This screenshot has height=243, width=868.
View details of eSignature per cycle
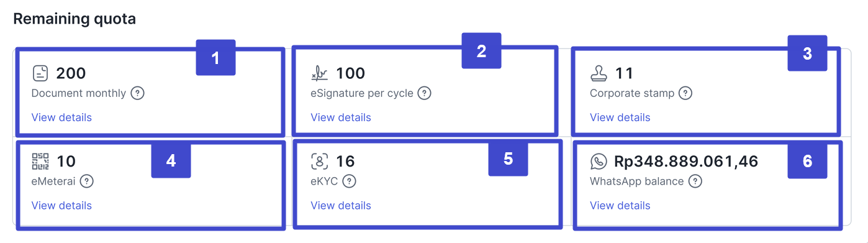pos(341,117)
